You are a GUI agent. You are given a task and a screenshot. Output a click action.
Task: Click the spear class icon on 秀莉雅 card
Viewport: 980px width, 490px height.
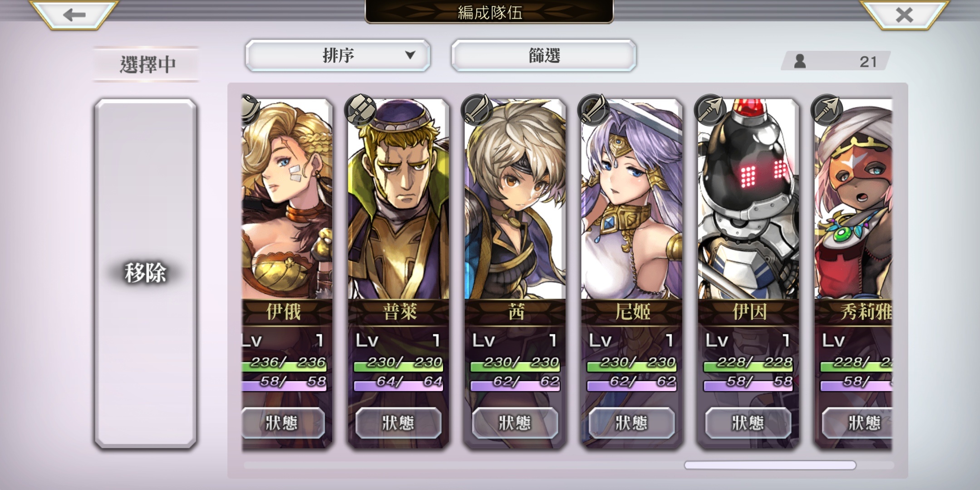point(827,109)
